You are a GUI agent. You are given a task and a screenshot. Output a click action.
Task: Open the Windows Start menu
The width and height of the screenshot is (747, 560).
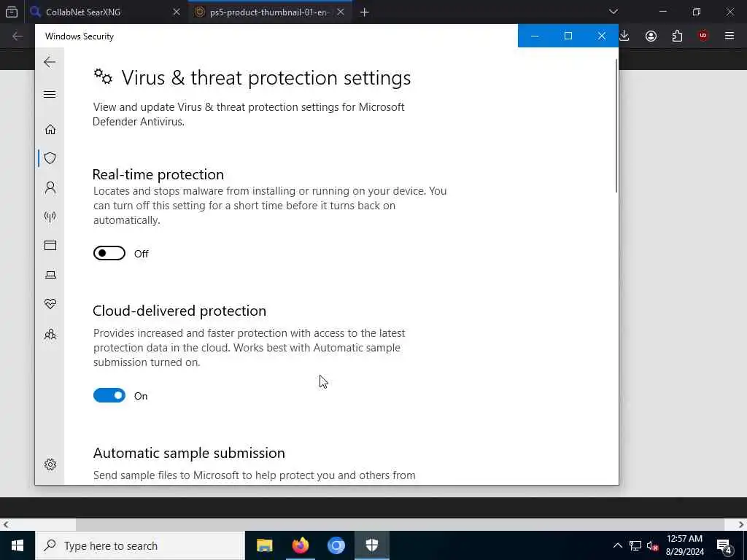coord(18,545)
